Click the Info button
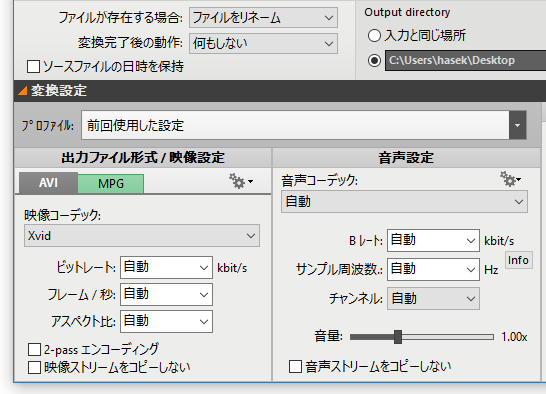 (x=518, y=260)
